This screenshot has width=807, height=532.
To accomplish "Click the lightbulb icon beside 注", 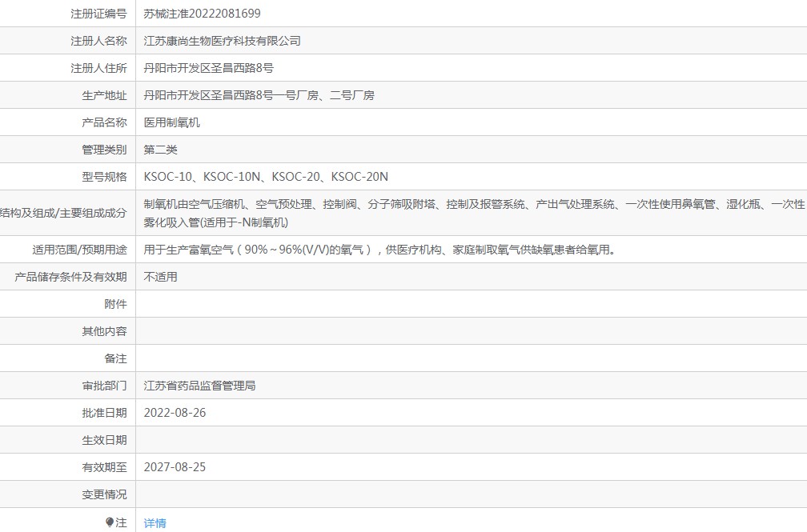I will (110, 522).
